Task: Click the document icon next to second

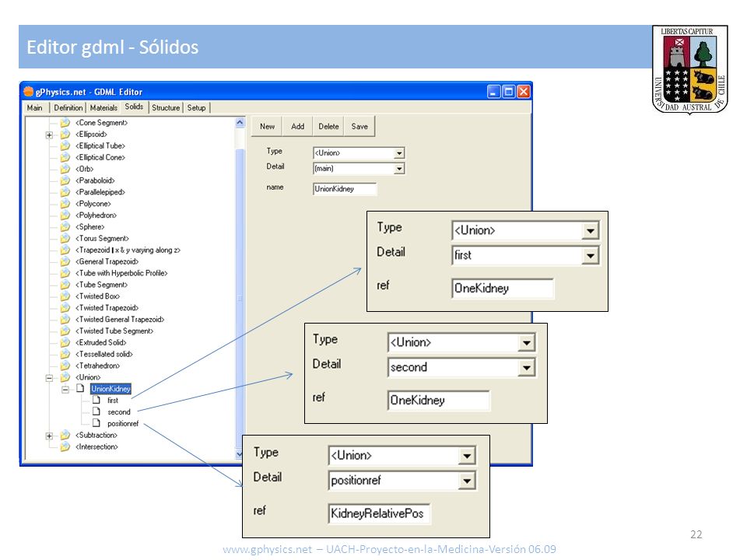Action: click(x=96, y=411)
